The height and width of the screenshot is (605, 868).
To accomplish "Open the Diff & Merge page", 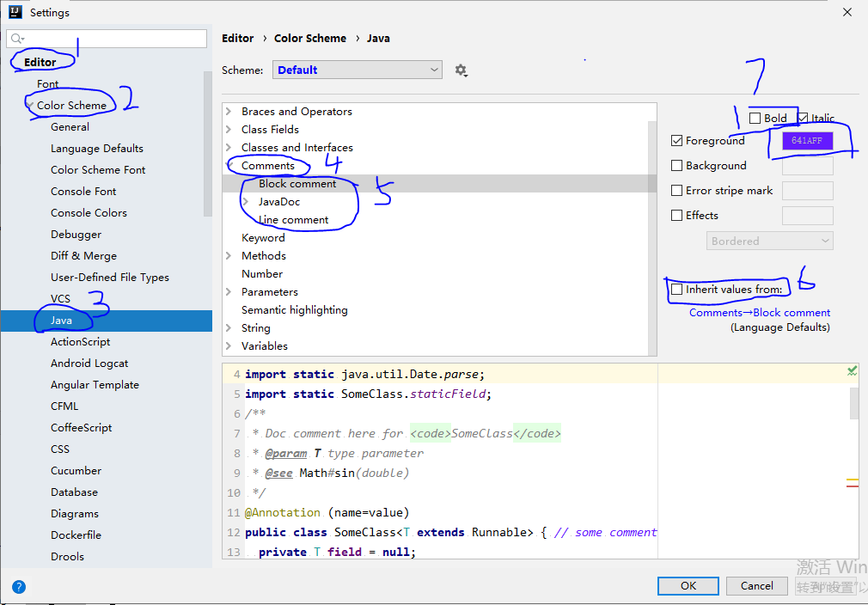I will tap(83, 256).
